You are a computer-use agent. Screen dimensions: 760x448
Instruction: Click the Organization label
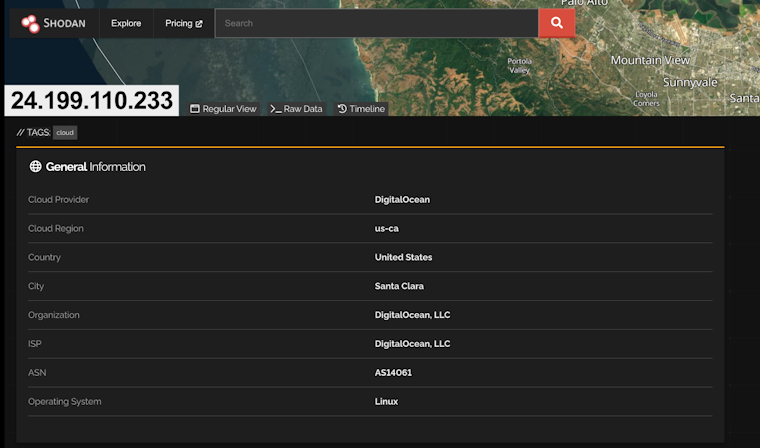pos(54,315)
